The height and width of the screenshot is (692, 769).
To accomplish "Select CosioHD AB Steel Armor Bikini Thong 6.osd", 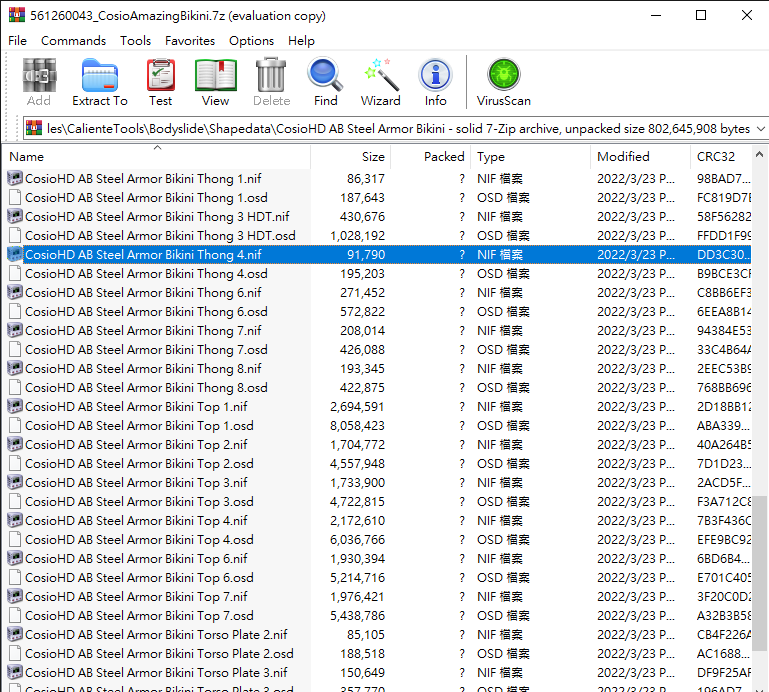I will [x=146, y=311].
